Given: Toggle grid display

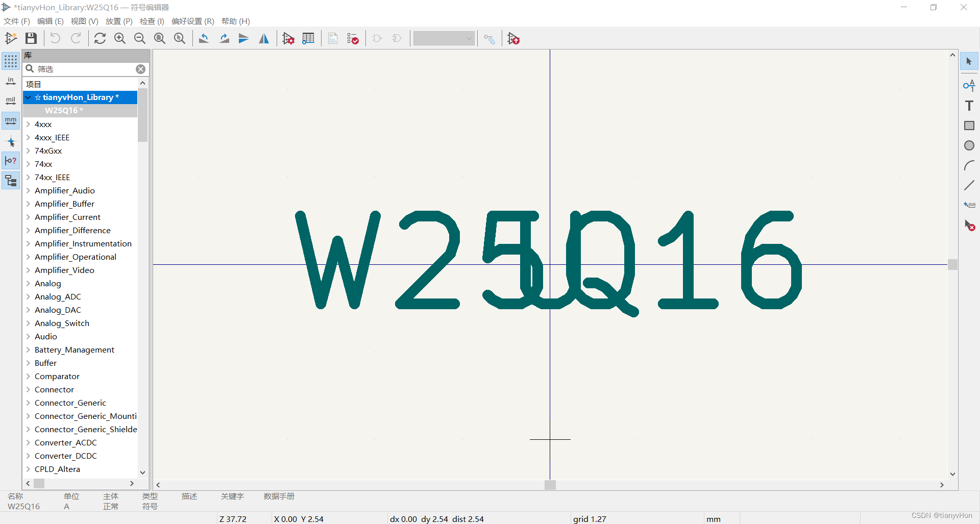Looking at the screenshot, I should [11, 61].
